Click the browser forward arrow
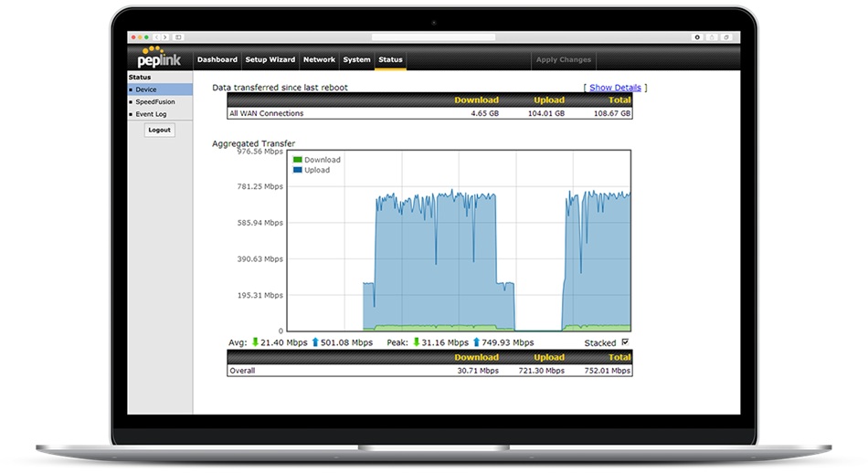Image resolution: width=868 pixels, height=473 pixels. click(x=164, y=37)
